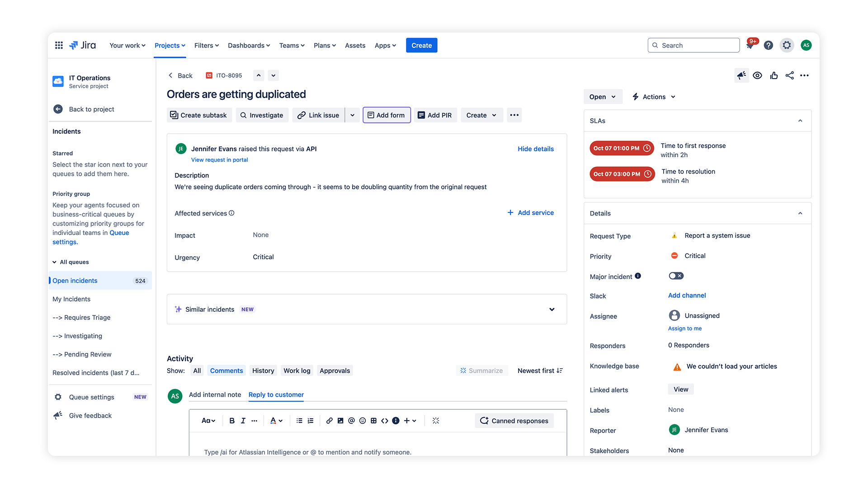
Task: Click the thumbs-up vote icon
Action: click(774, 75)
